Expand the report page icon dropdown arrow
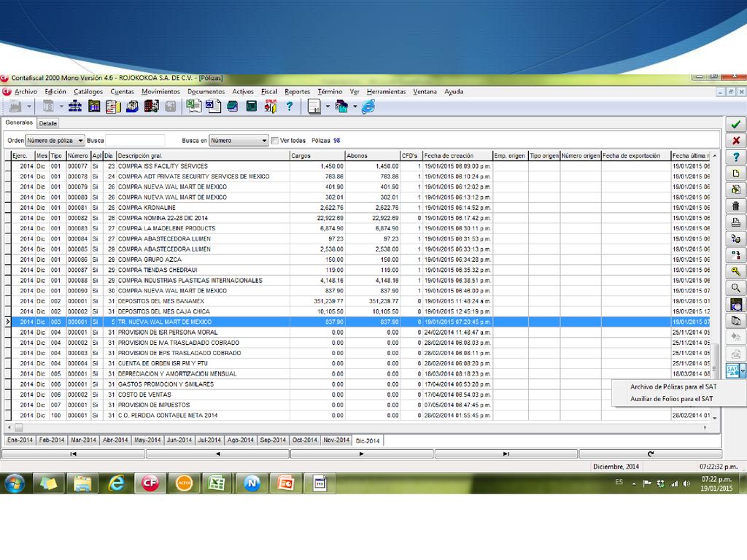The image size is (747, 560). [328, 106]
